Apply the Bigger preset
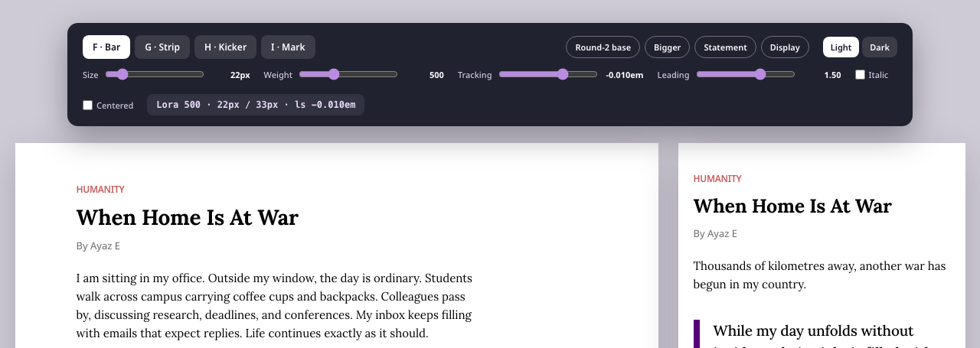 [x=667, y=47]
